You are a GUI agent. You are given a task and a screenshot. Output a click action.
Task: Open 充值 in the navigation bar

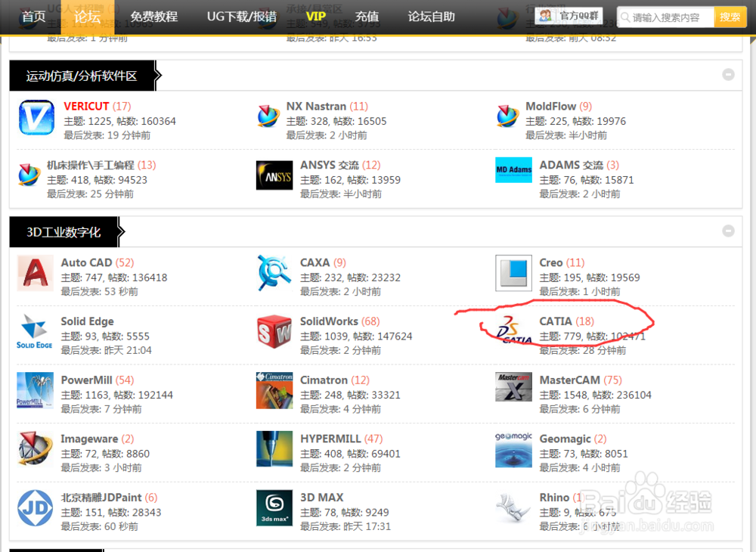(367, 17)
